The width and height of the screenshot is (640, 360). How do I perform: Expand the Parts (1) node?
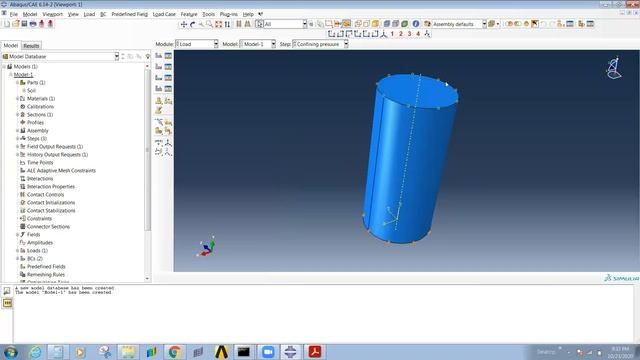pyautogui.click(x=18, y=82)
